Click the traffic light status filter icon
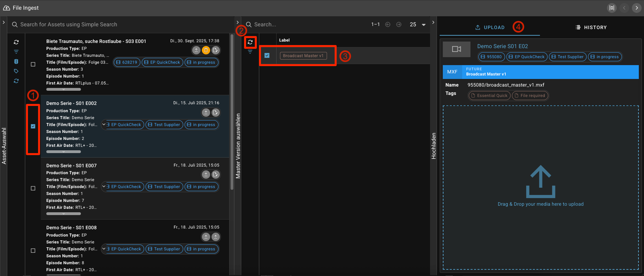This screenshot has width=644, height=276. tap(16, 62)
